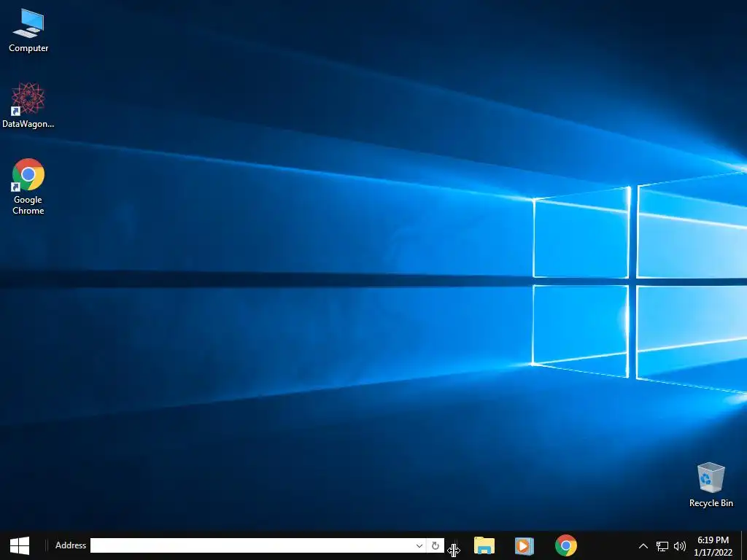747x560 pixels.
Task: Select the Recycle Bin icon
Action: (711, 485)
